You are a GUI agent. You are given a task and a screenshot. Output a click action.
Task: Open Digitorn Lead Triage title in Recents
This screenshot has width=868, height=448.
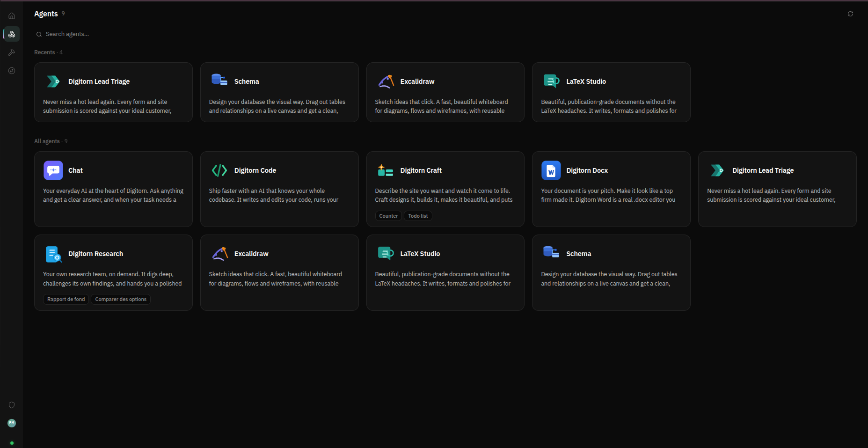(99, 81)
